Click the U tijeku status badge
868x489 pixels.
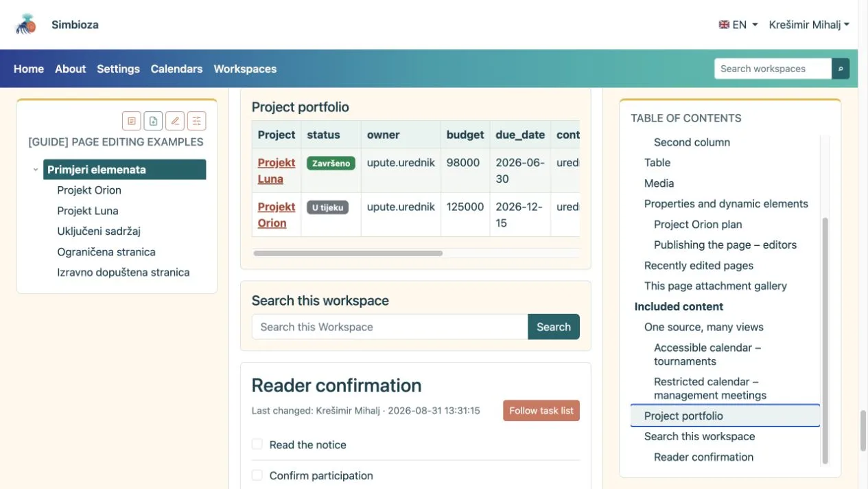coord(327,207)
